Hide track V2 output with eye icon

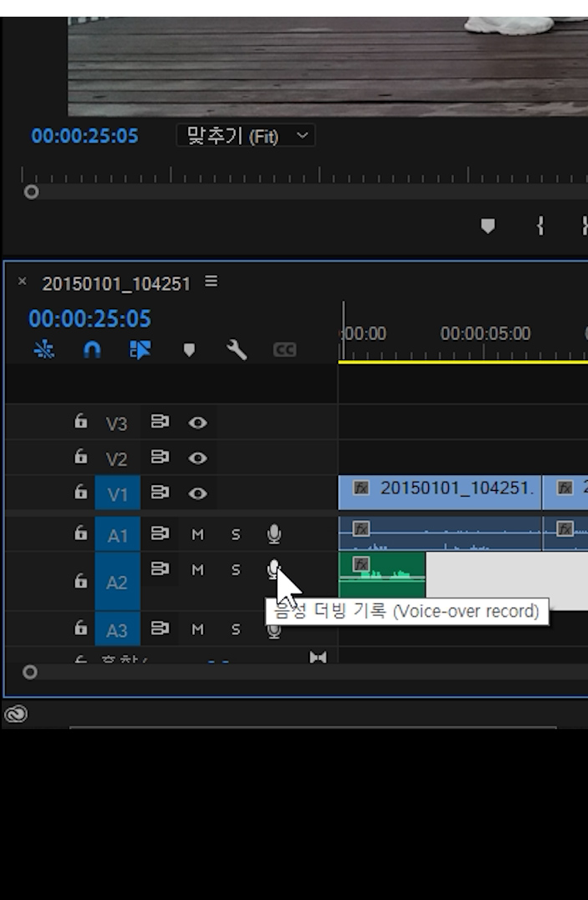[x=198, y=458]
